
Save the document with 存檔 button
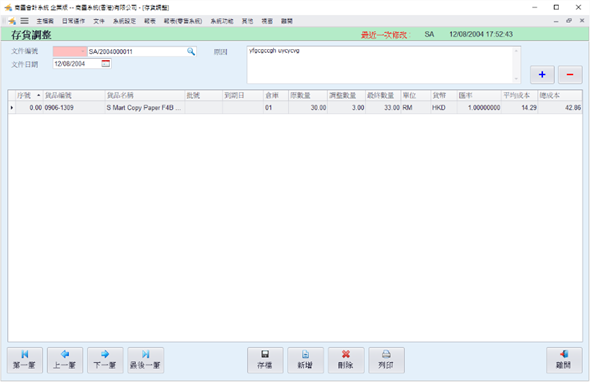[x=265, y=360]
